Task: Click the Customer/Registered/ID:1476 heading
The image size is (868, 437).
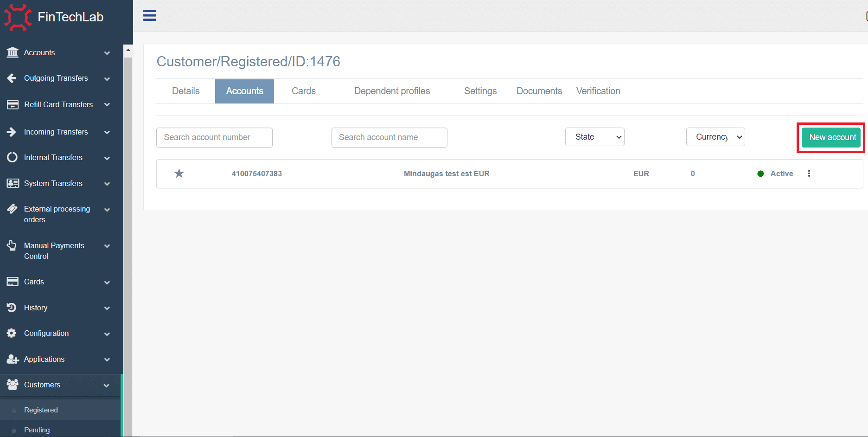Action: [x=249, y=61]
